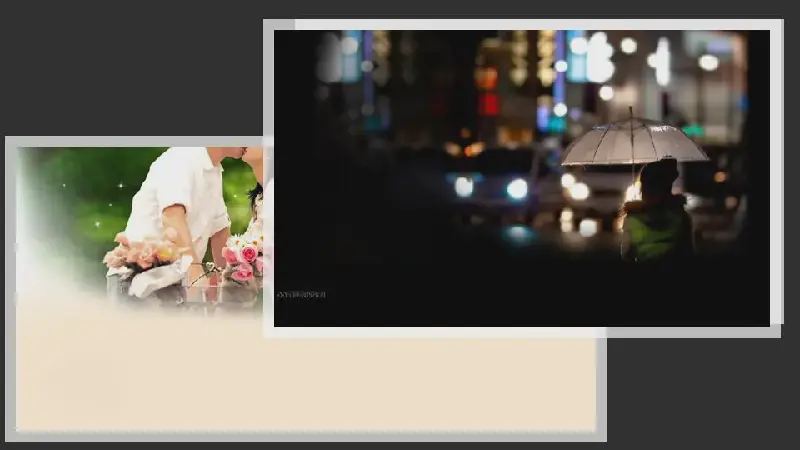Click the blurred car headlights

tap(490, 187)
